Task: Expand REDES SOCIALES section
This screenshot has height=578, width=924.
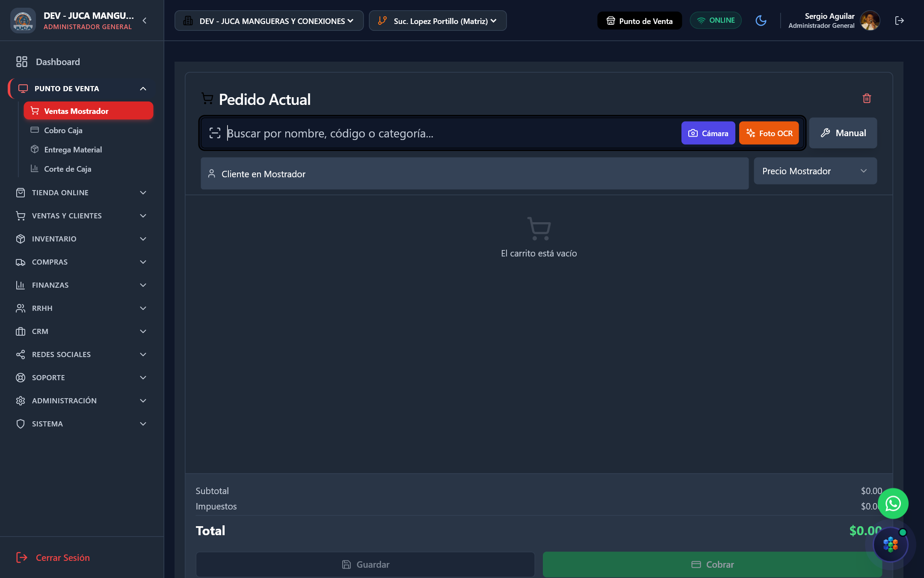Action: (x=81, y=355)
